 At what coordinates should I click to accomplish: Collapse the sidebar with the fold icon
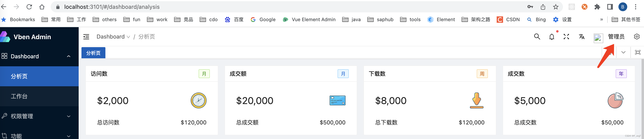86,37
